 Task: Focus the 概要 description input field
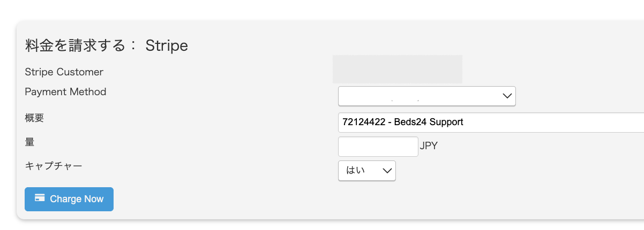click(x=491, y=122)
